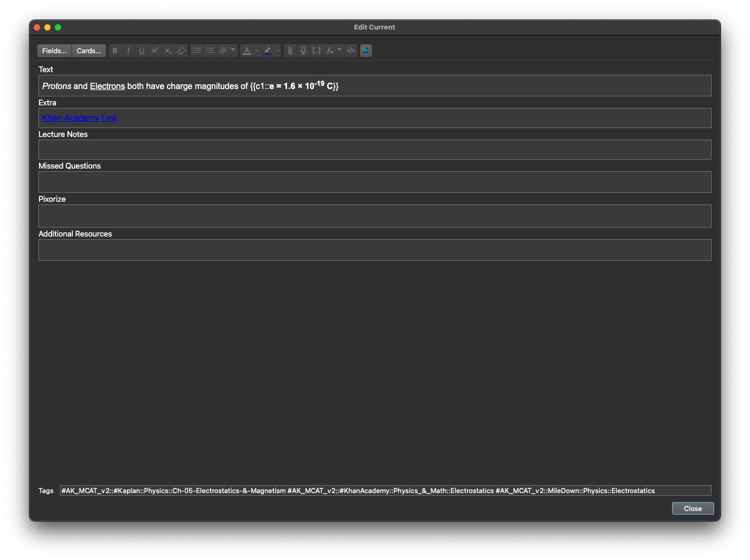The image size is (750, 560).
Task: Expand the text color picker arrow
Action: (x=257, y=51)
